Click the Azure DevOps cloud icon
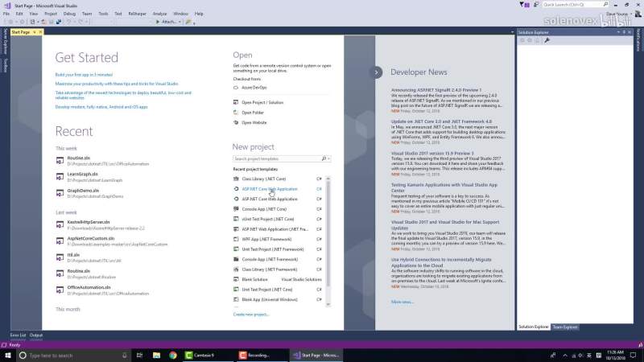644x362 pixels. tap(236, 88)
